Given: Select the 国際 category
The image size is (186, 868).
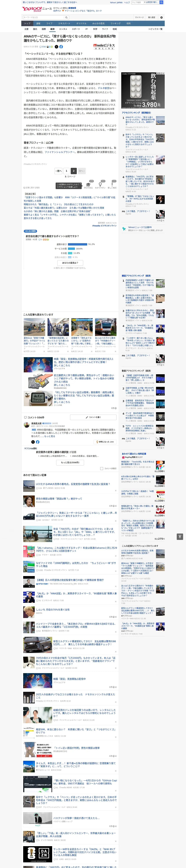Looking at the screenshot, I should 44,29.
